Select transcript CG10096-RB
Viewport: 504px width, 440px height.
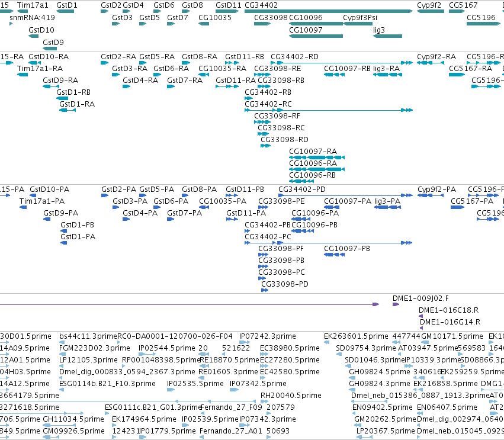click(301, 181)
